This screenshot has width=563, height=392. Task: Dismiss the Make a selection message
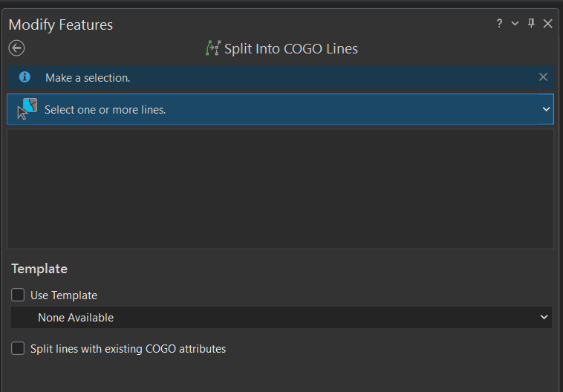[543, 76]
